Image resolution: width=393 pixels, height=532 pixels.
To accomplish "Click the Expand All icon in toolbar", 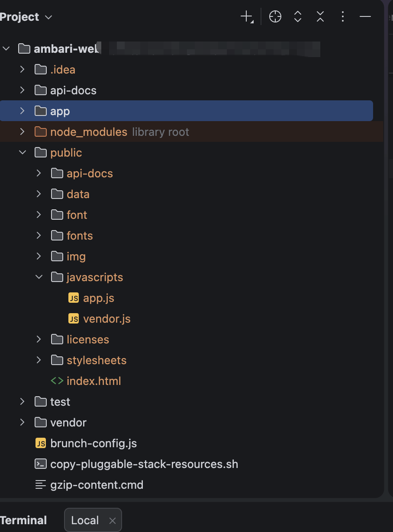I will pyautogui.click(x=298, y=17).
